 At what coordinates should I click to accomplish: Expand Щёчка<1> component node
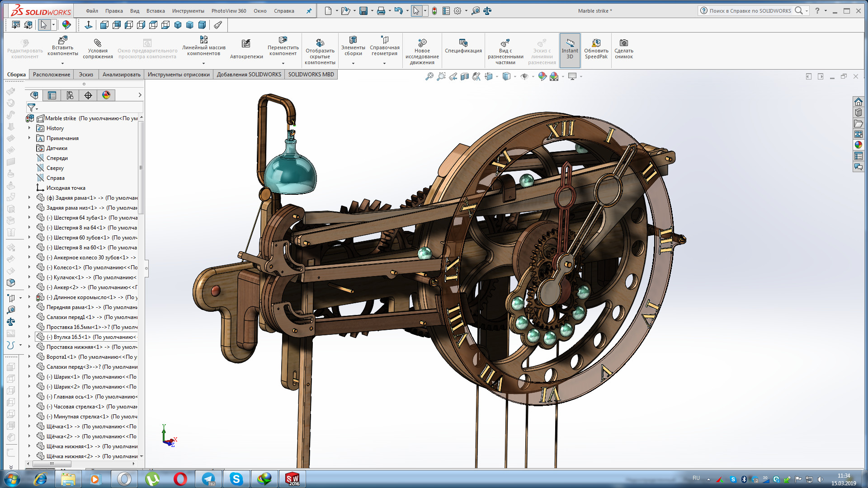30,427
